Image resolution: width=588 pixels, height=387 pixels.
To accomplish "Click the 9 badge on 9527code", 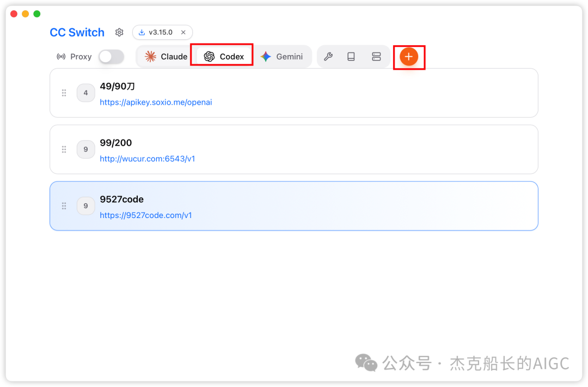I will pos(86,205).
